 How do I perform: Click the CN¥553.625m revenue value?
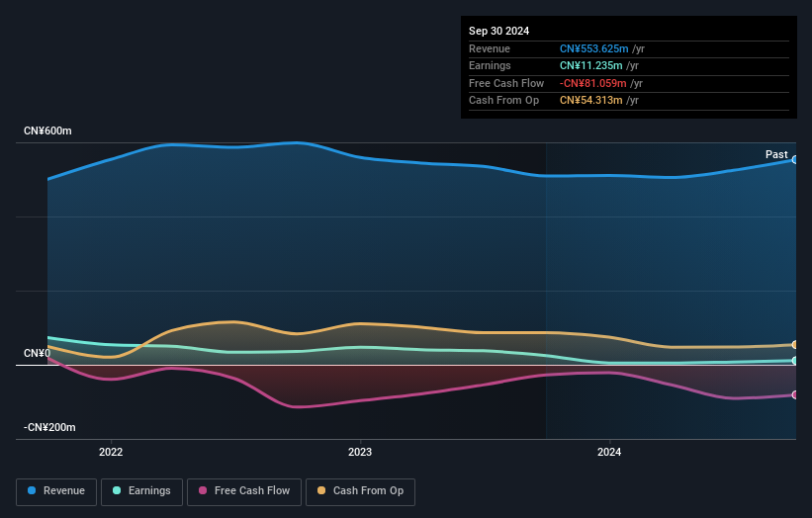click(x=594, y=48)
